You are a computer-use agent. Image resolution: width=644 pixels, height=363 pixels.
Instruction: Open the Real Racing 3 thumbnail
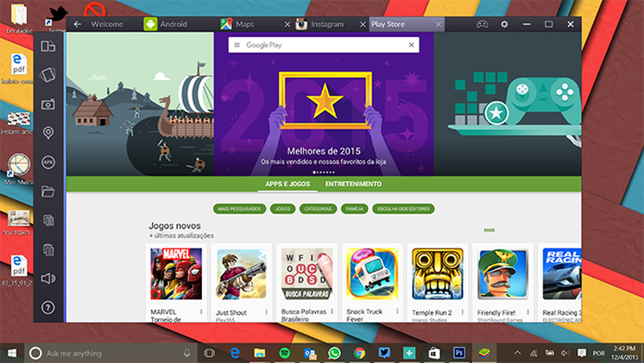pyautogui.click(x=562, y=273)
